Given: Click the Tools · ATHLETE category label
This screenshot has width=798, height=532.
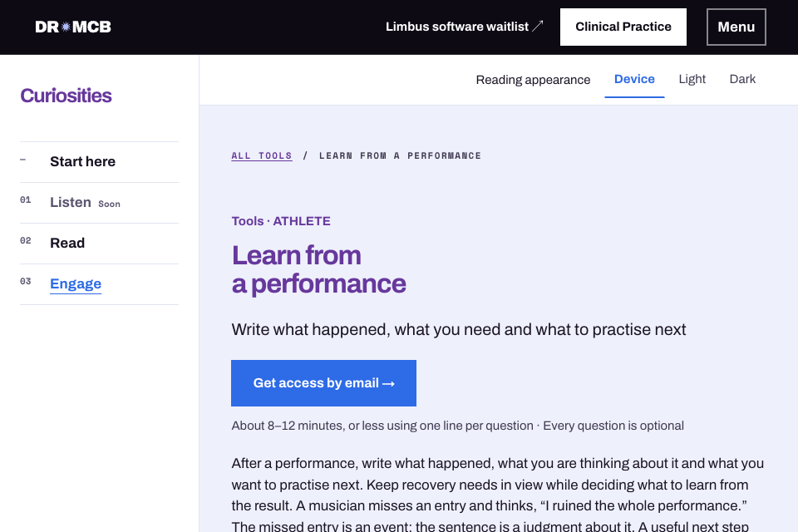Looking at the screenshot, I should 281,221.
